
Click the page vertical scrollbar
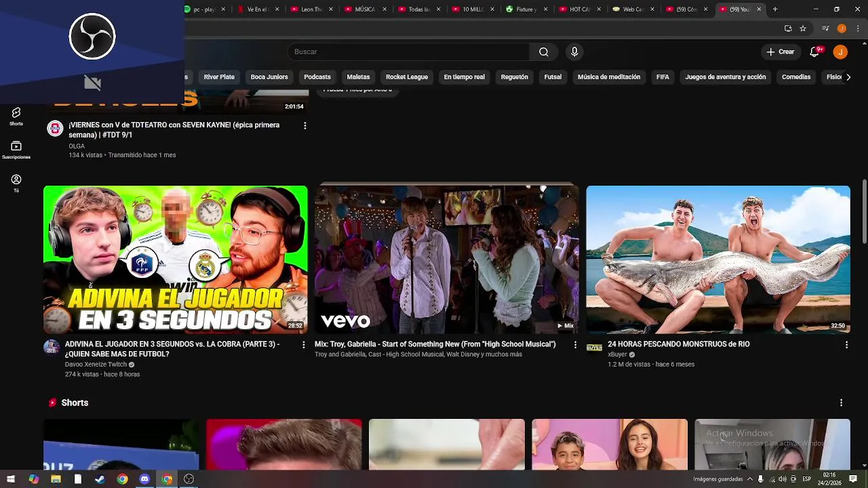[x=864, y=211]
